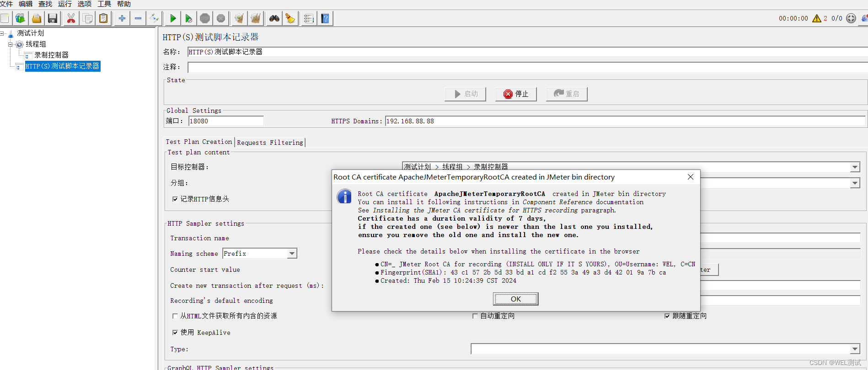The height and width of the screenshot is (370, 868).
Task: Open the Function helper list icon
Action: (309, 18)
